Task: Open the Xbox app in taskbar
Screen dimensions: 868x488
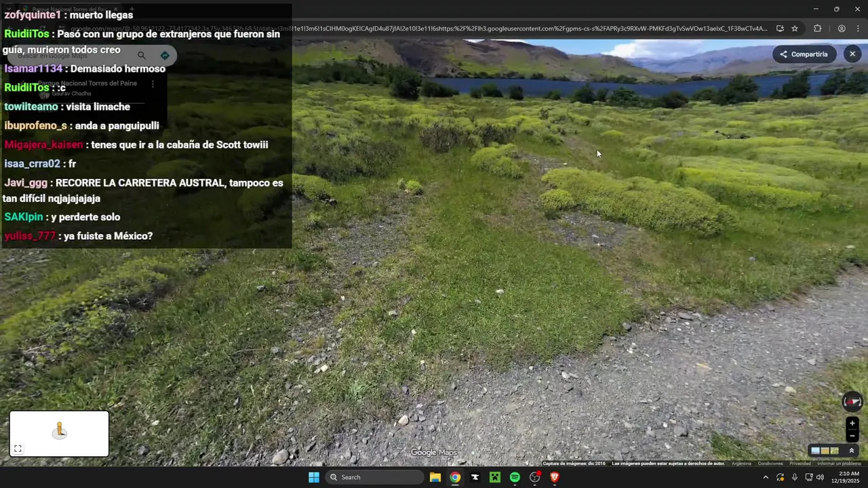Action: pos(495,477)
